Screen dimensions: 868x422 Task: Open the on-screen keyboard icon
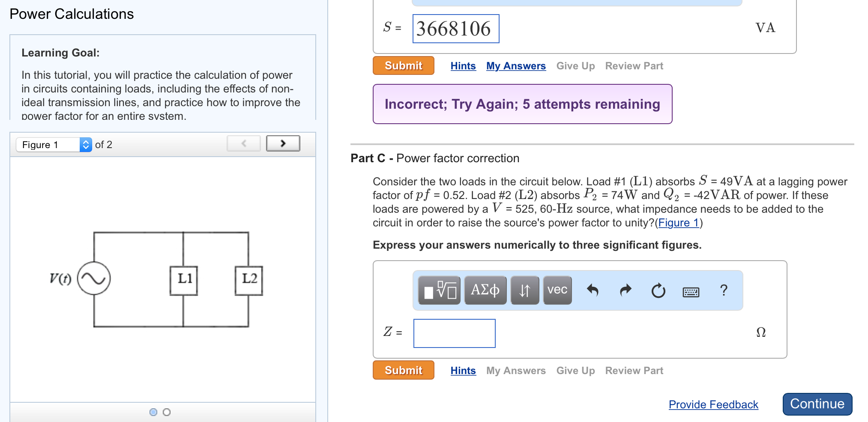pos(691,292)
